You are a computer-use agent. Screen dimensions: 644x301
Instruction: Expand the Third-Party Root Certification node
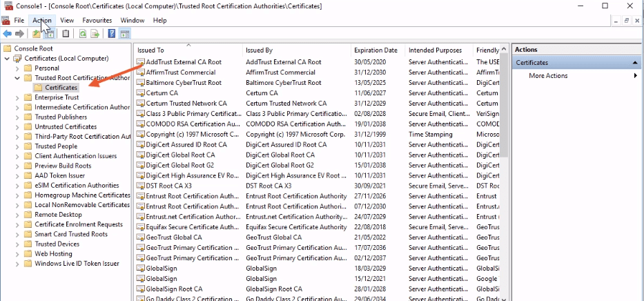tap(17, 136)
